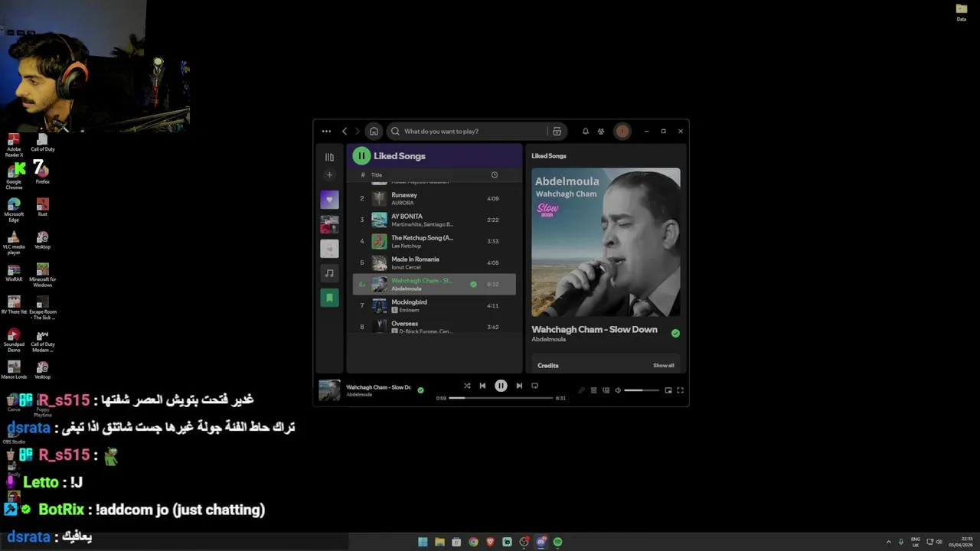Open the white cover playlist in sidebar
980x551 pixels.
(329, 249)
